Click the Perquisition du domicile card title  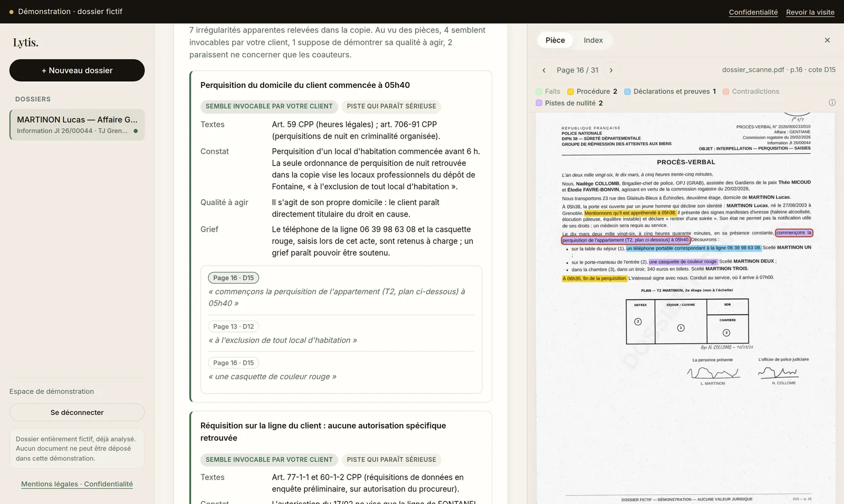pyautogui.click(x=305, y=85)
